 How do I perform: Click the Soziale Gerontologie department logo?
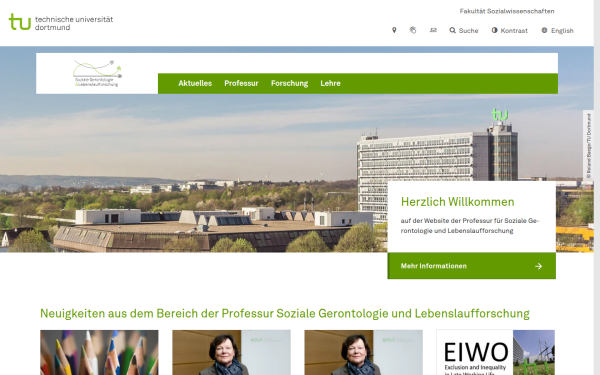pyautogui.click(x=97, y=73)
